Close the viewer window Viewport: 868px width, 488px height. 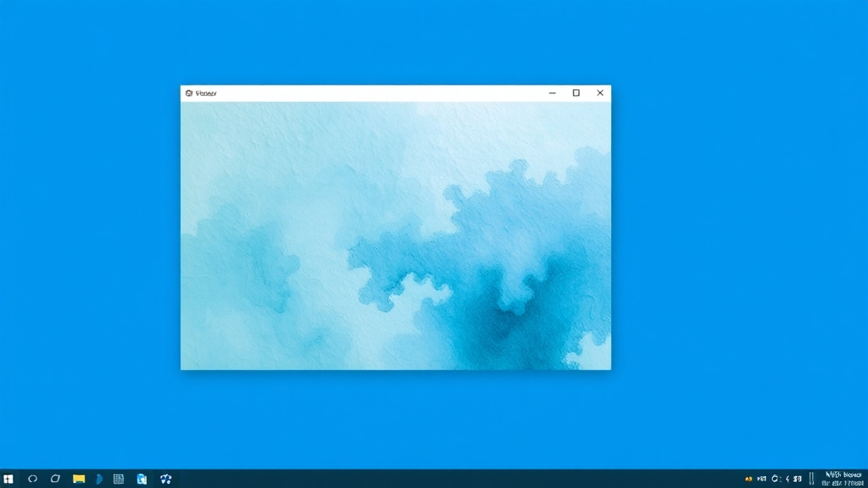coord(600,93)
